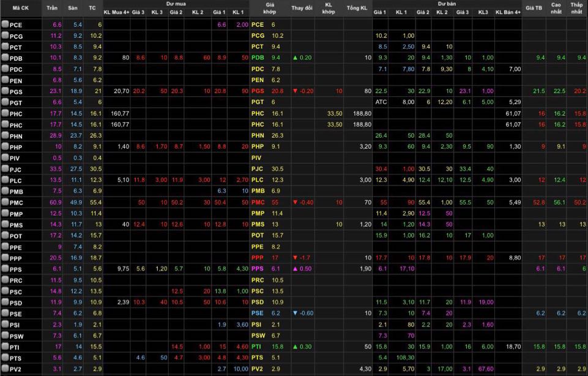
Task: Select the checkbox for PV2
Action: tap(5, 369)
